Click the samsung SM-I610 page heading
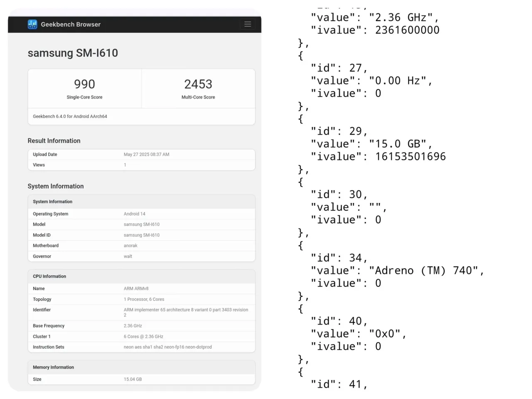This screenshot has height=399, width=532. pyautogui.click(x=73, y=53)
